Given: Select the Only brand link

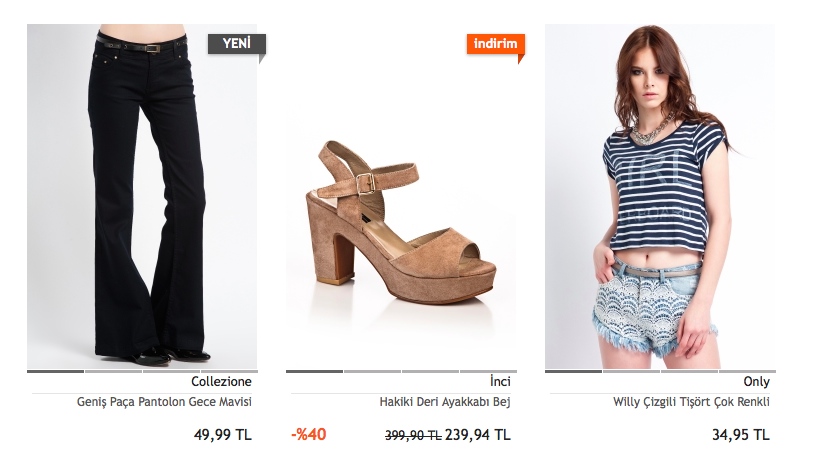Looking at the screenshot, I should pos(756,382).
